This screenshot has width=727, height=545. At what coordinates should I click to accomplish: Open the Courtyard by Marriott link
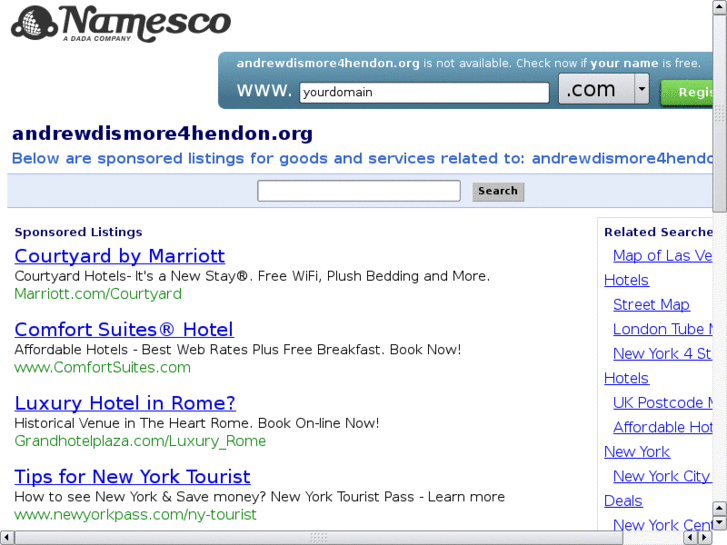click(x=120, y=256)
